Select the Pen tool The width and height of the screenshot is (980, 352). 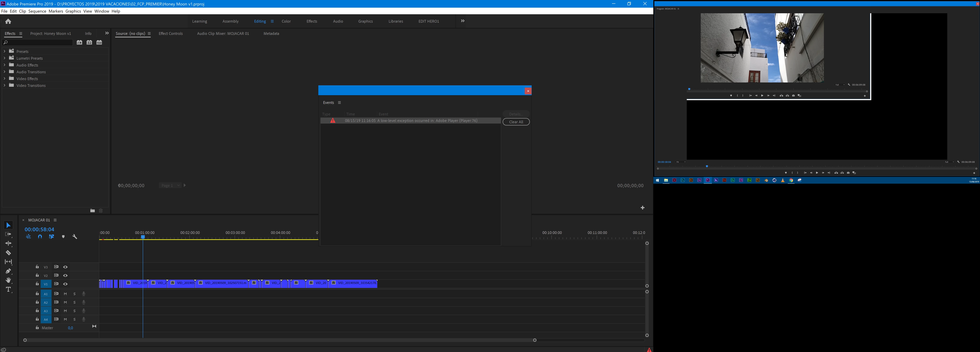(8, 271)
